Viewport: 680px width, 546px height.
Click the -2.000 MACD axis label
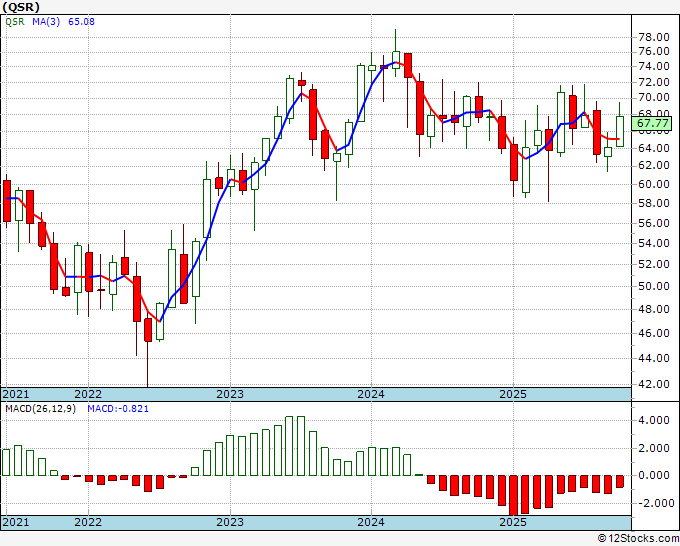652,503
